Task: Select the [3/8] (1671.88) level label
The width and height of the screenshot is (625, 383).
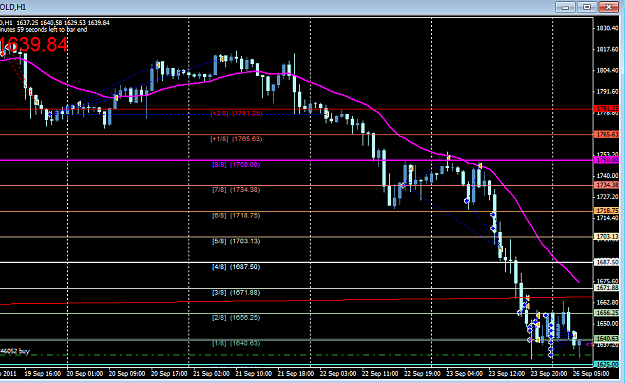Action: pyautogui.click(x=236, y=293)
